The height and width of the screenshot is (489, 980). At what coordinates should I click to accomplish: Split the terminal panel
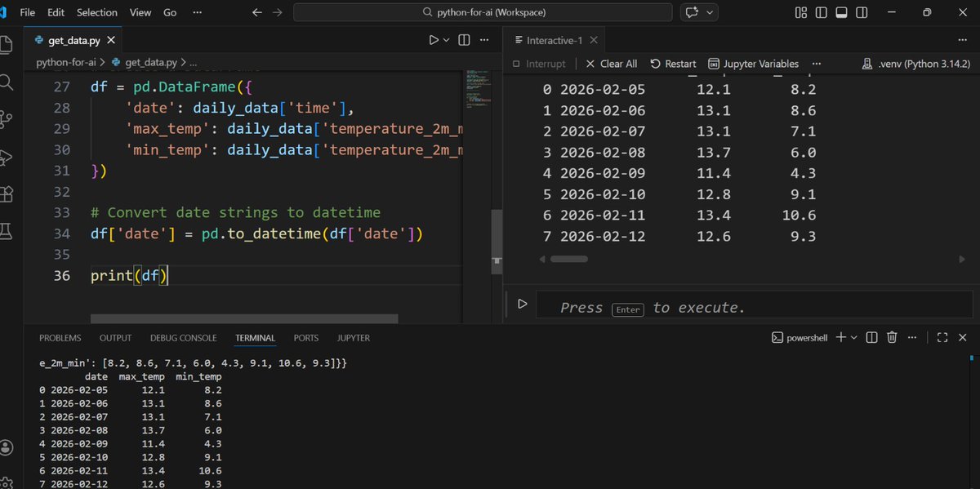871,337
